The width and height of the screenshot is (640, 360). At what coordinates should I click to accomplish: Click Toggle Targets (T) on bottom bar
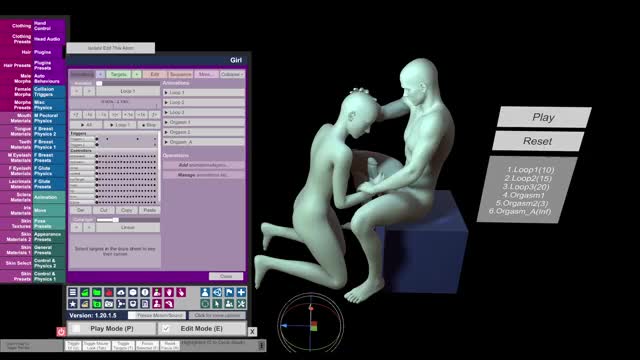coord(123,346)
